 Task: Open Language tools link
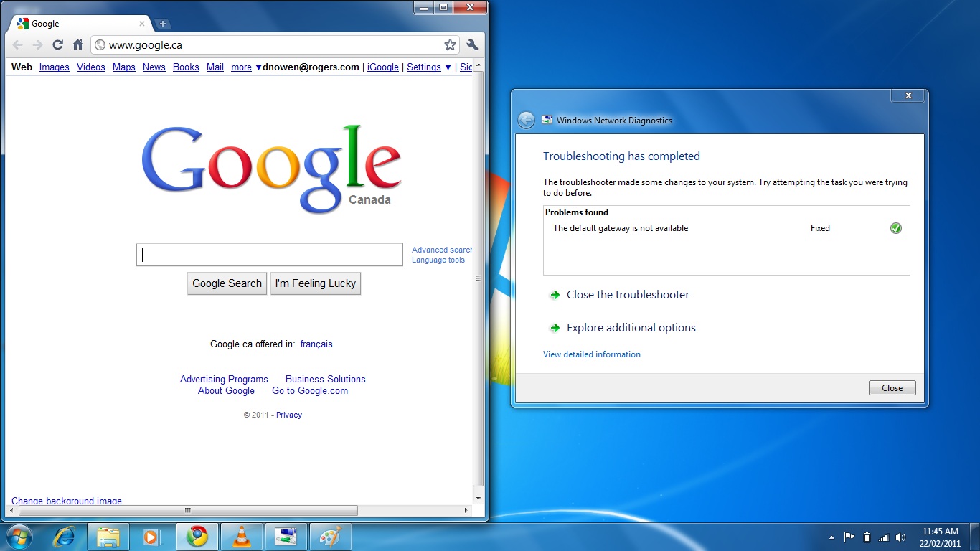pos(438,260)
